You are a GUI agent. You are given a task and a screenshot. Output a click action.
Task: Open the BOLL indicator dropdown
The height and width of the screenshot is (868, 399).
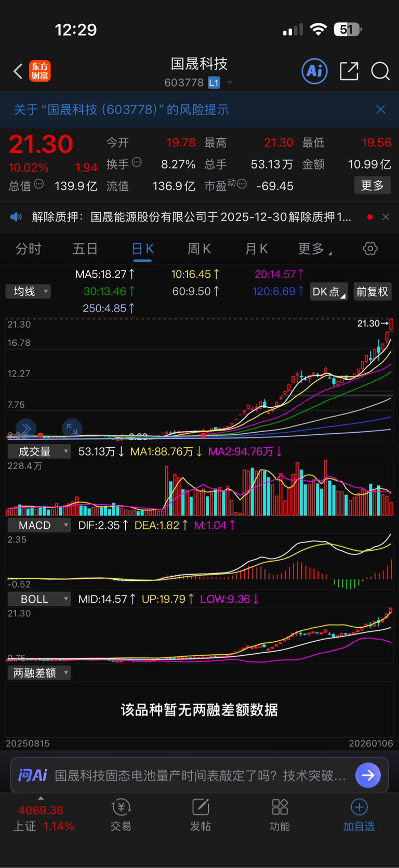[39, 599]
